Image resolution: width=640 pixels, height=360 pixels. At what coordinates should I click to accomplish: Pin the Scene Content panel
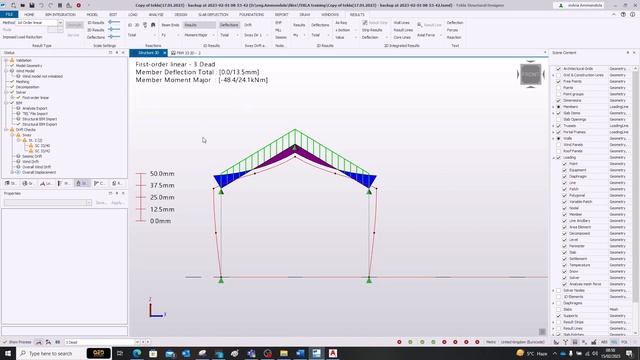click(x=628, y=53)
